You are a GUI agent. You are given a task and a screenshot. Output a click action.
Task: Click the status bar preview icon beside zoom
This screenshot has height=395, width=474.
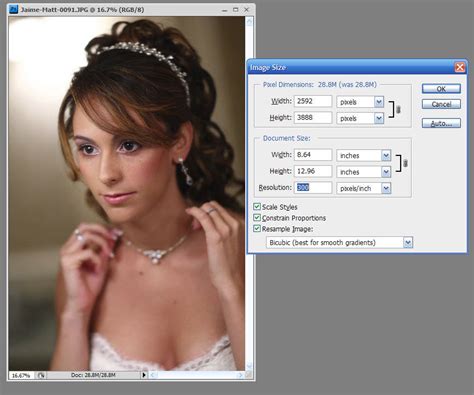pyautogui.click(x=41, y=375)
